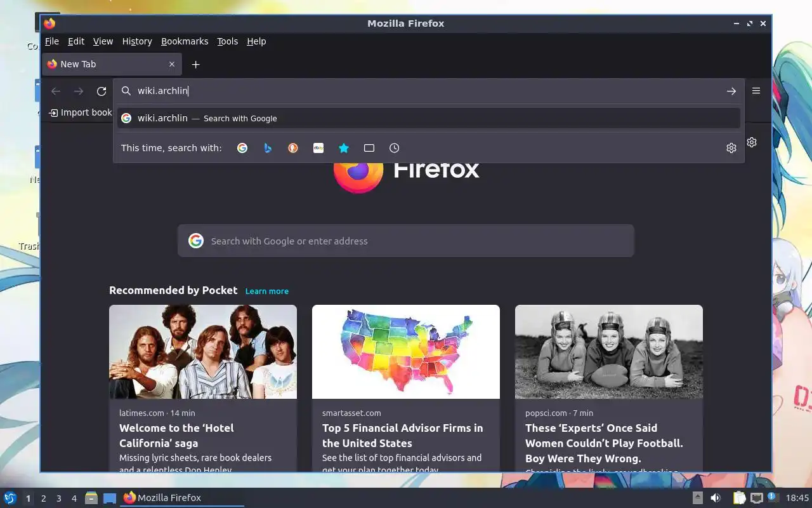Viewport: 812px width, 508px height.
Task: Open the View menu
Action: tap(103, 41)
